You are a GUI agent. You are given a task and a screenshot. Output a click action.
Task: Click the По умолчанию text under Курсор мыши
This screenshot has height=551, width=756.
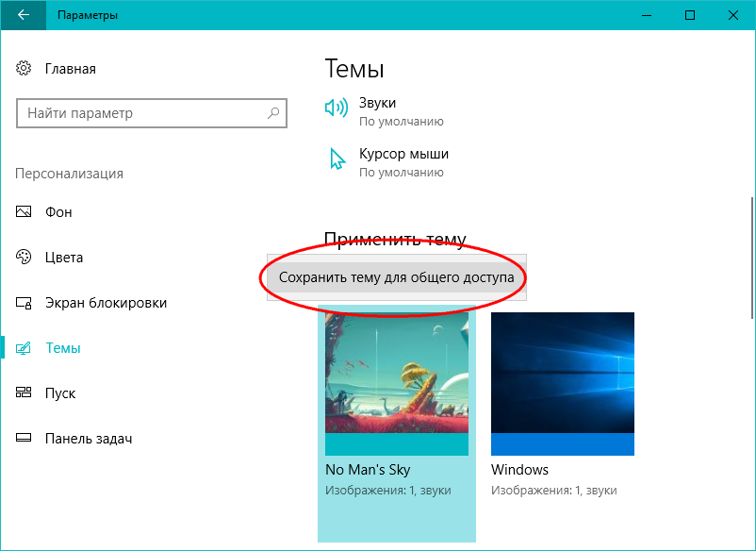(x=402, y=173)
